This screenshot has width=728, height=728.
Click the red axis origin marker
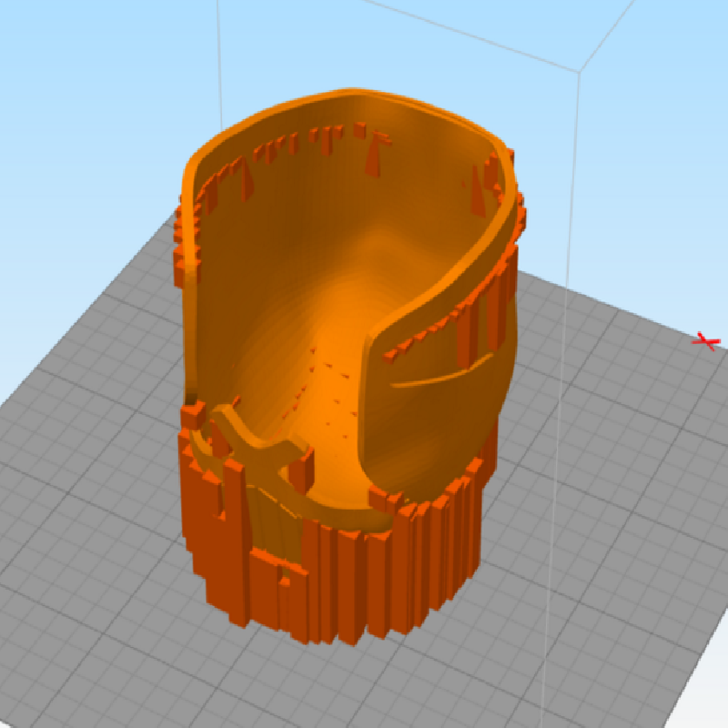click(704, 340)
